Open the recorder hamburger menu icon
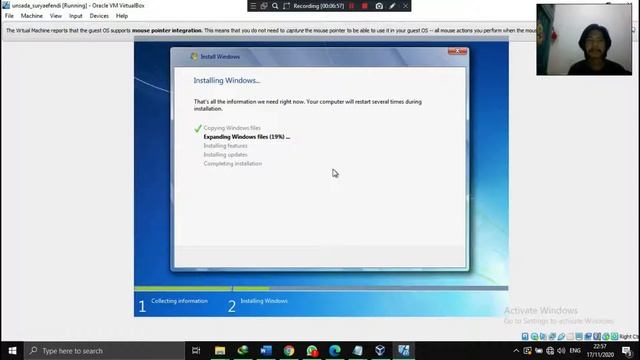This screenshot has height=360, width=640. point(253,6)
